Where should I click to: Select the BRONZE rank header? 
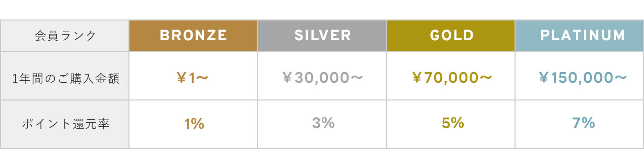193,36
